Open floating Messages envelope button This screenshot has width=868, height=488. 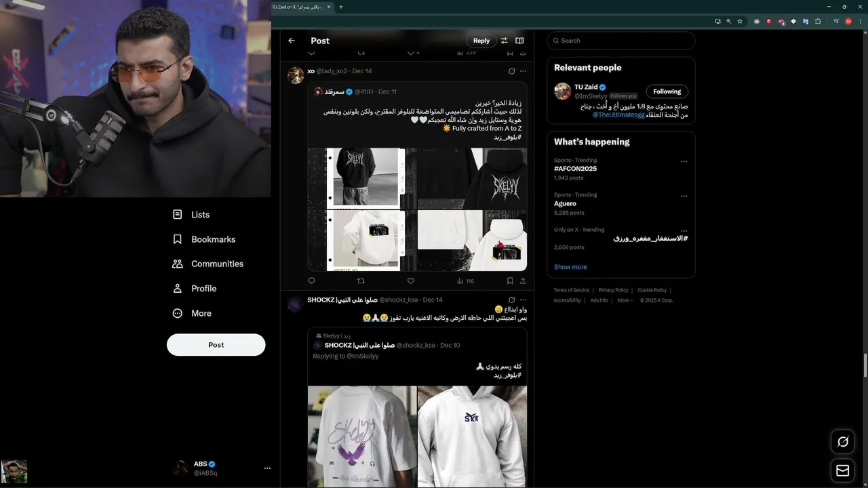tap(843, 470)
